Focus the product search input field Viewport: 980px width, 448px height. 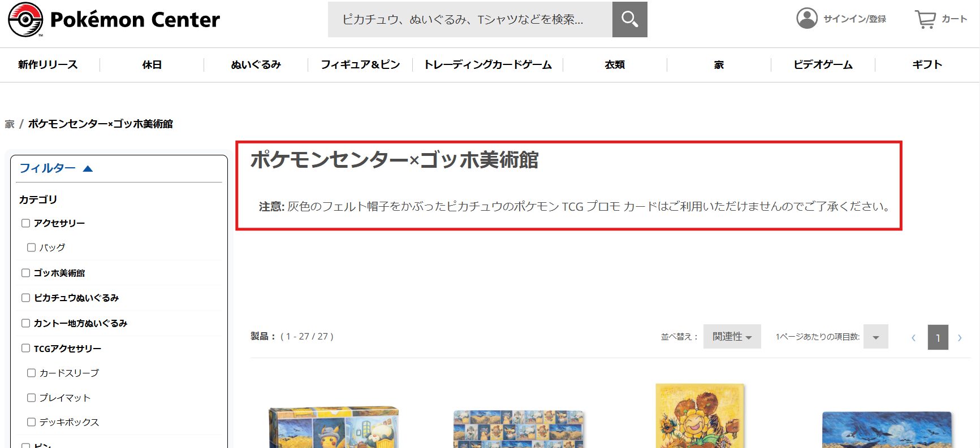click(x=470, y=19)
